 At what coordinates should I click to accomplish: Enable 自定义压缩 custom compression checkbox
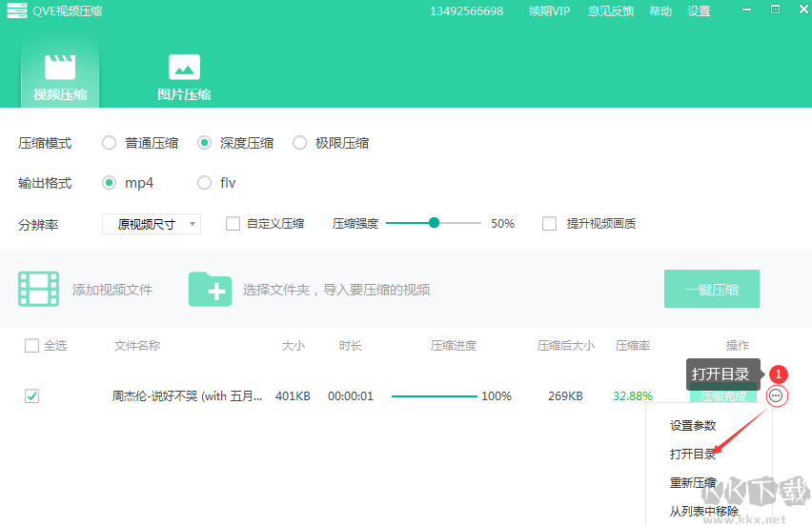pos(233,224)
